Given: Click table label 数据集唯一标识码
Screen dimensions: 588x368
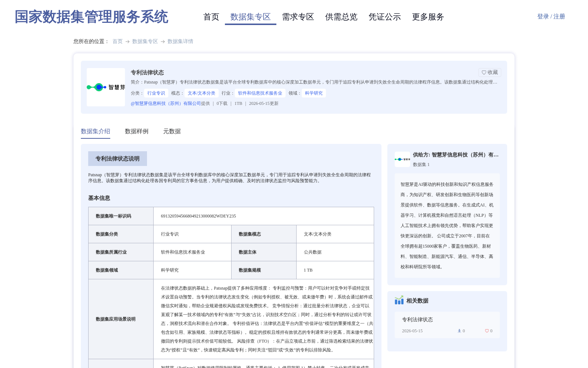Looking at the screenshot, I should 114,216.
